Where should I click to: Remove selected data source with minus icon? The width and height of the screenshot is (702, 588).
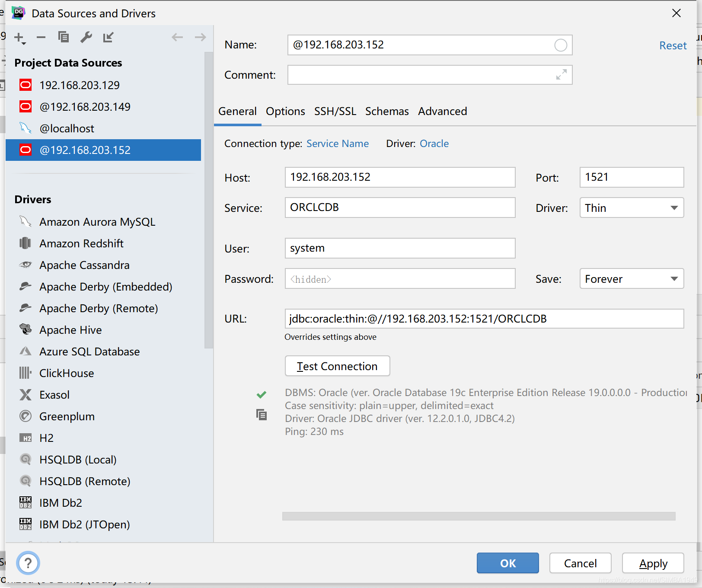pyautogui.click(x=41, y=38)
